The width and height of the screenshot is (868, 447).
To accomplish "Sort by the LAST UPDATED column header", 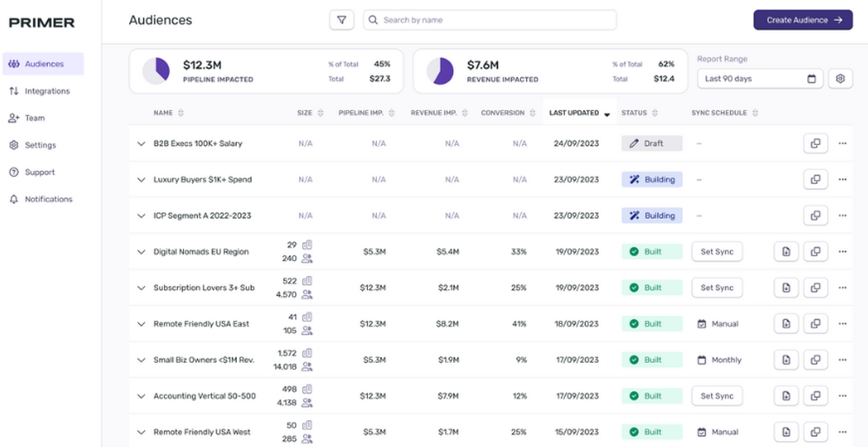I will click(x=580, y=113).
